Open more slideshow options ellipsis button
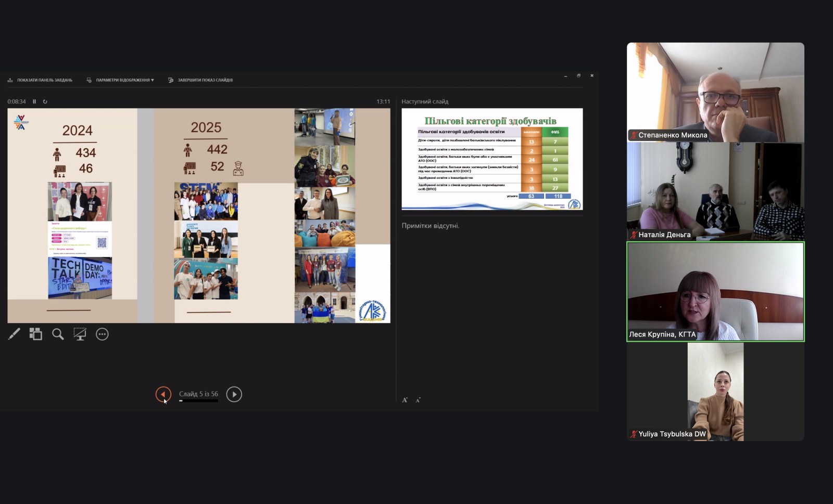This screenshot has width=833, height=504. coord(102,334)
